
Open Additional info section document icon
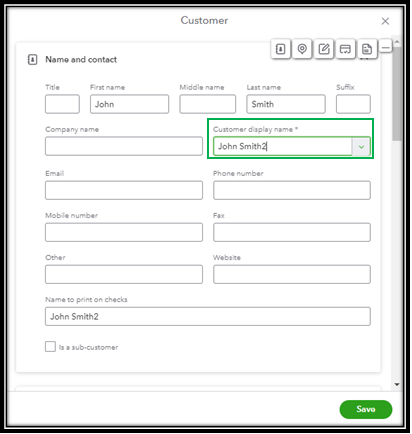[367, 49]
